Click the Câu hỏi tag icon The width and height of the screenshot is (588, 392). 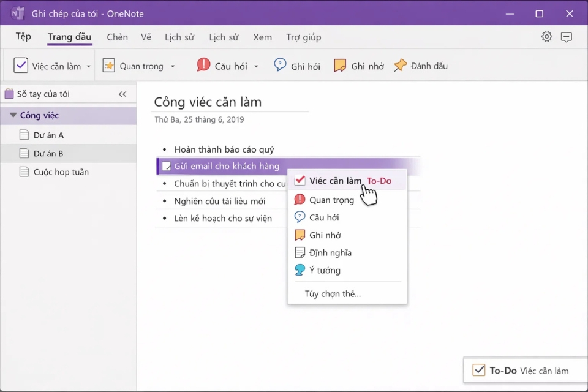click(x=203, y=65)
